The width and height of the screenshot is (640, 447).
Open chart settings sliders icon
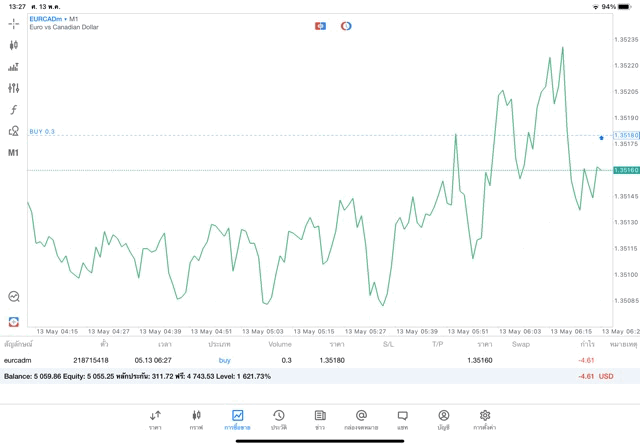pyautogui.click(x=14, y=88)
